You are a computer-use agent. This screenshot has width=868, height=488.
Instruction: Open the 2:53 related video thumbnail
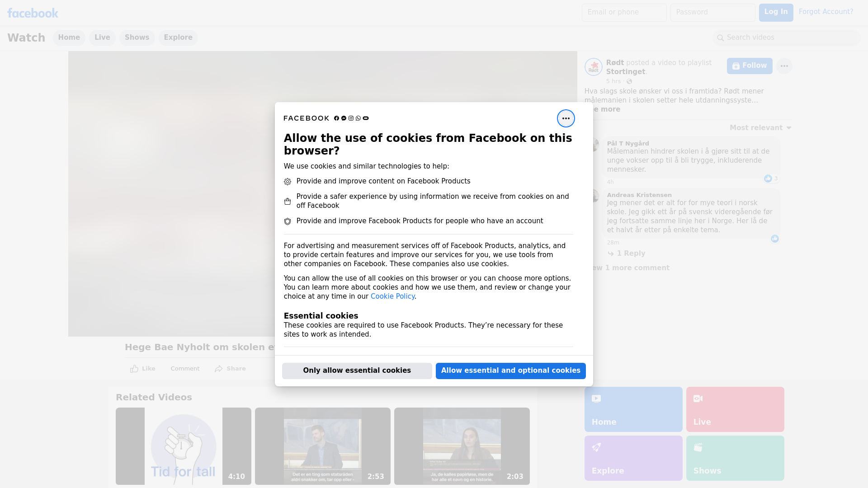click(x=323, y=446)
